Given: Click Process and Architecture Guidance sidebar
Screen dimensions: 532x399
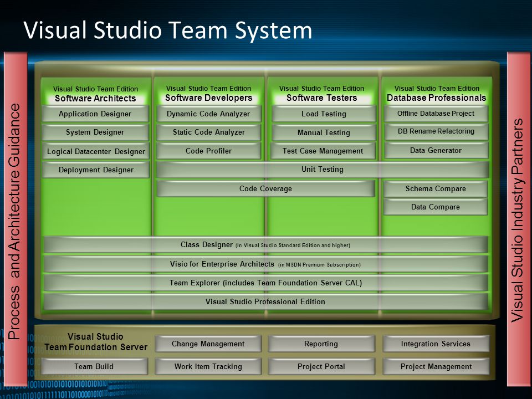Looking at the screenshot, I should pos(16,219).
